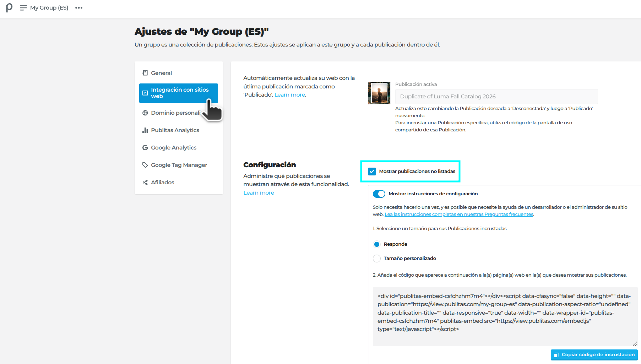Click the Configuración section heading
The height and width of the screenshot is (364, 641).
[x=270, y=165]
